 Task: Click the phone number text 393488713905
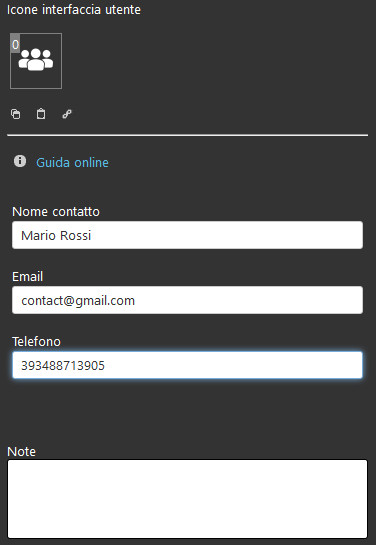click(x=63, y=365)
